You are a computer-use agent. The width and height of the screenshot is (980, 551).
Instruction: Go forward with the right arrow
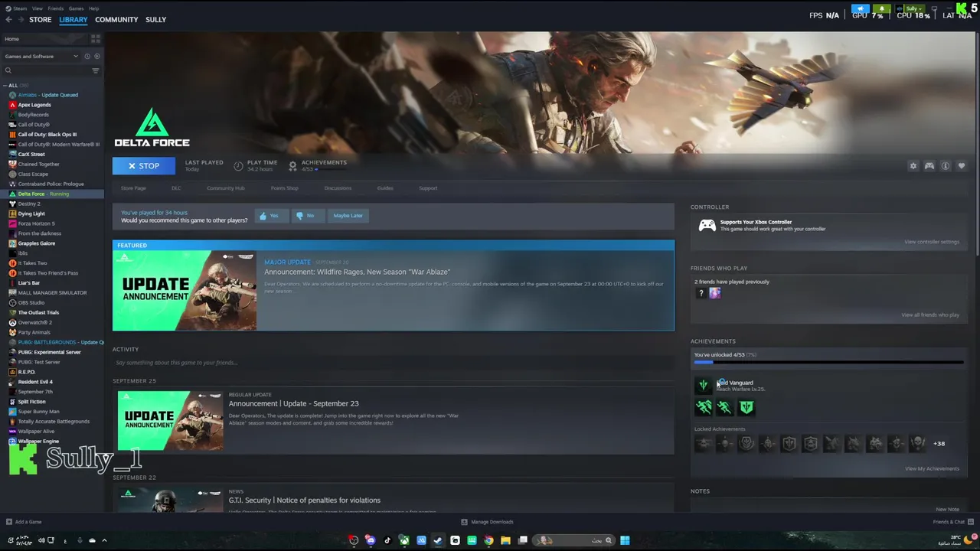pyautogui.click(x=20, y=19)
